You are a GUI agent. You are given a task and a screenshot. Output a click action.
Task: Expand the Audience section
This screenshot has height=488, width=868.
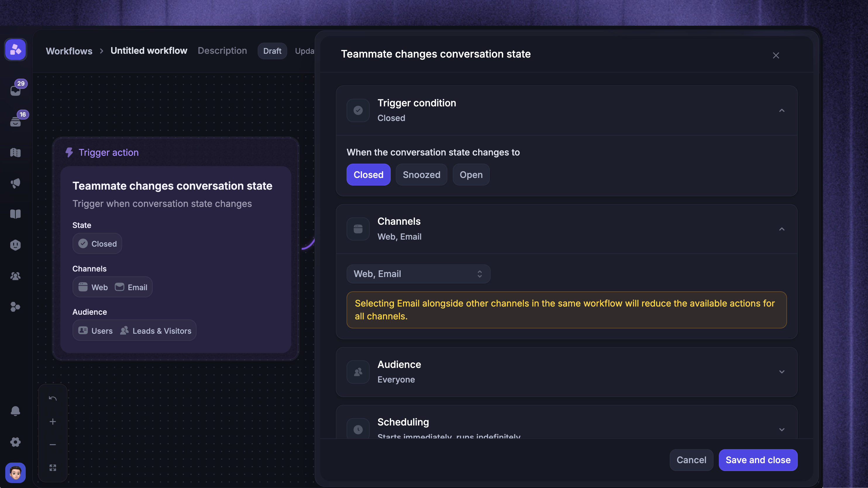coord(782,372)
